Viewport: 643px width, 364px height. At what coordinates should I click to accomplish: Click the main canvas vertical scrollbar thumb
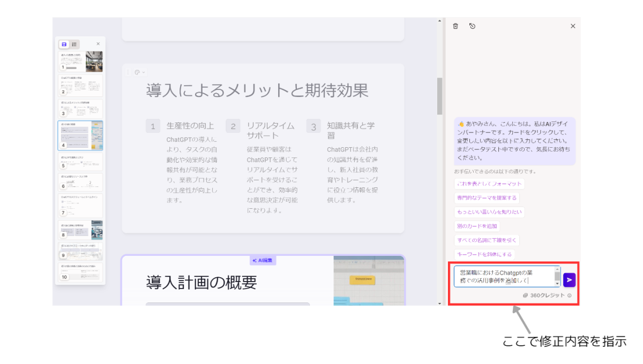440,96
